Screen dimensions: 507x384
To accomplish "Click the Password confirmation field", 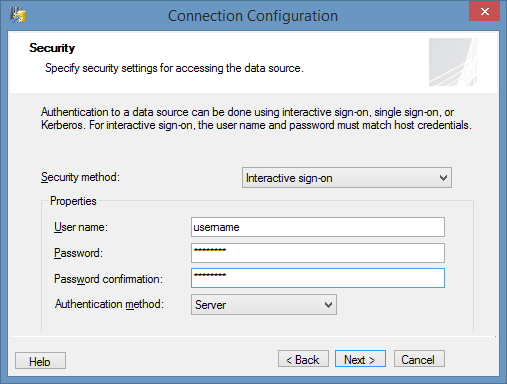I will [318, 278].
